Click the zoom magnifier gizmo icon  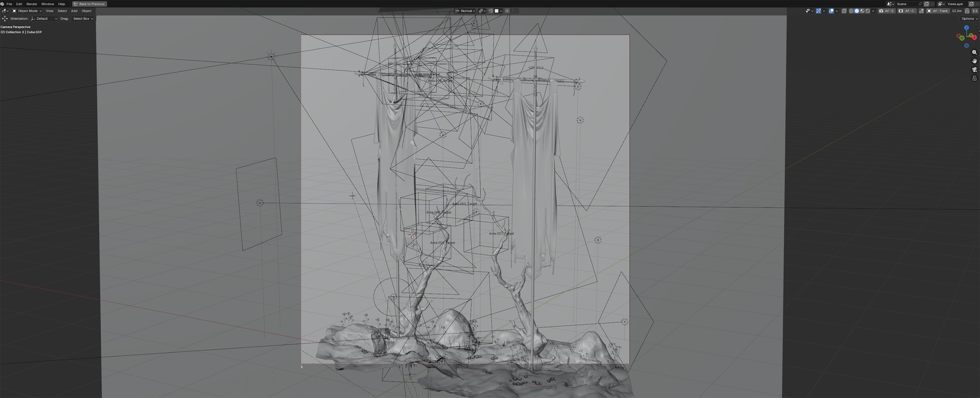(974, 52)
